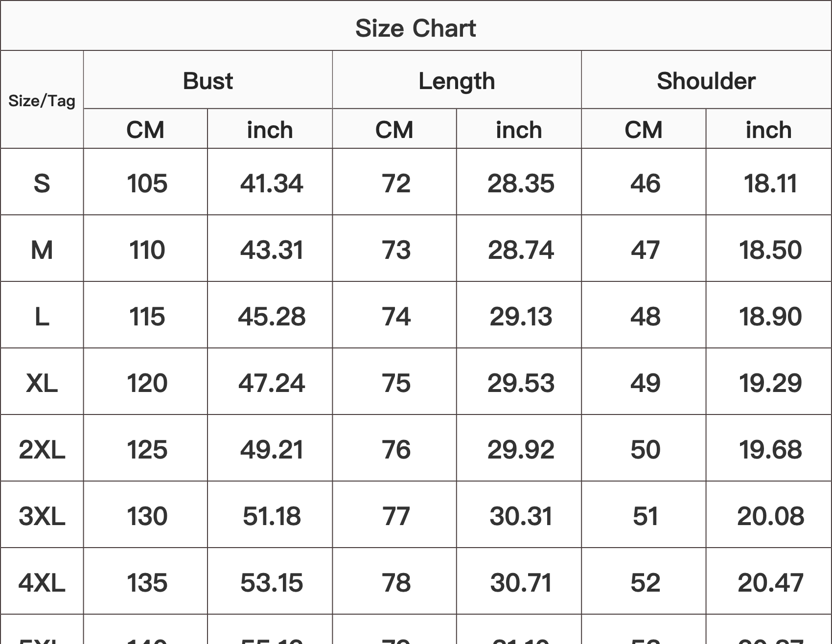The height and width of the screenshot is (644, 832).
Task: Select the Length column header
Action: (x=457, y=81)
